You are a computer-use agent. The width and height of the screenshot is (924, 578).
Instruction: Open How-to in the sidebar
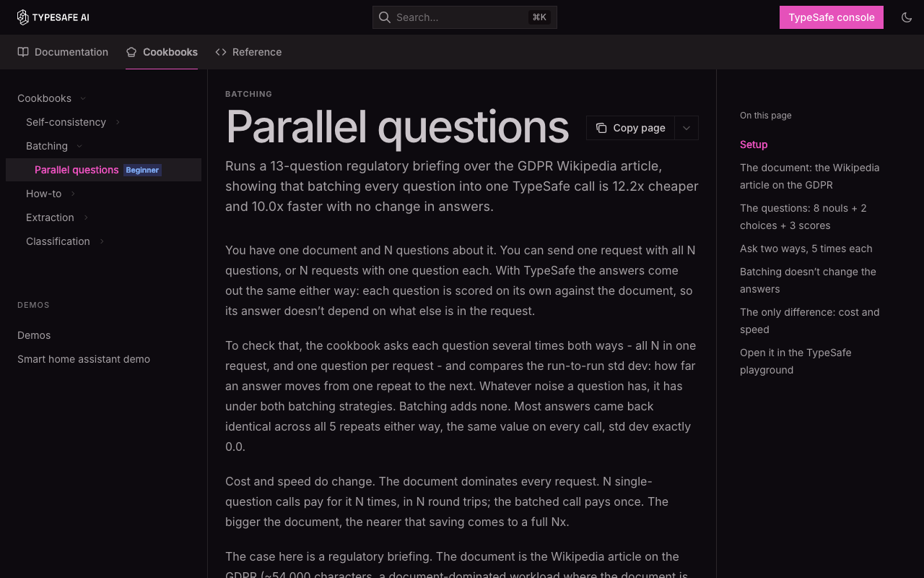coord(44,194)
